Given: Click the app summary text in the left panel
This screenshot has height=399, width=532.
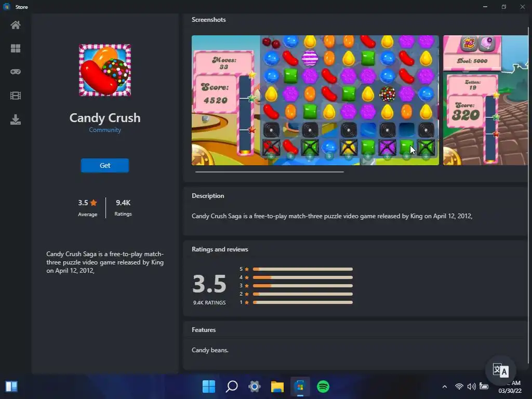Looking at the screenshot, I should (x=105, y=262).
